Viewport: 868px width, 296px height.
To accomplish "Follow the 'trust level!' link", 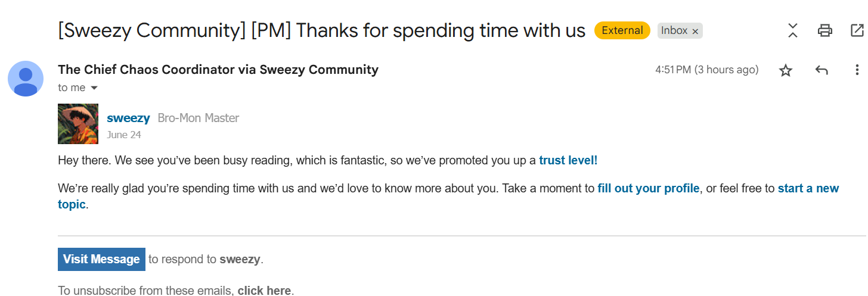I will click(568, 160).
